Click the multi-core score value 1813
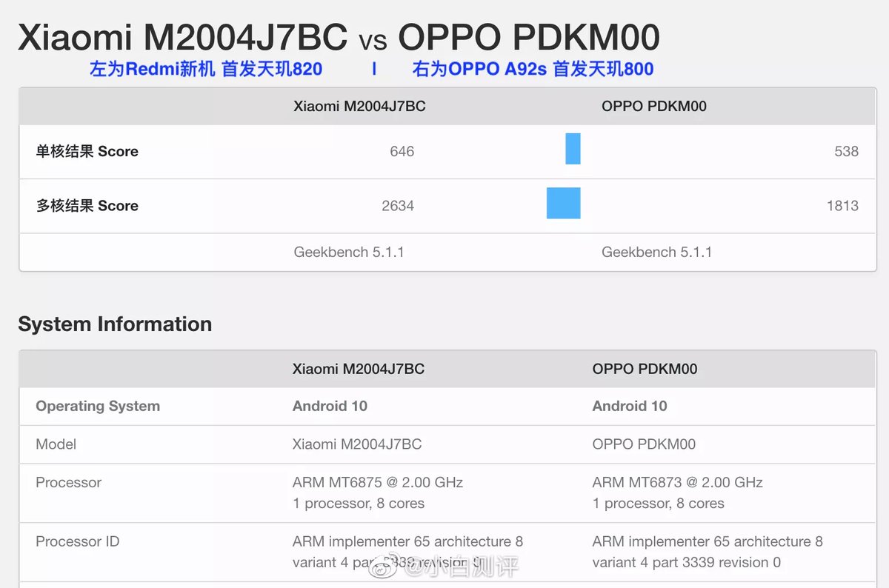Viewport: 889px width, 588px height. 843,206
